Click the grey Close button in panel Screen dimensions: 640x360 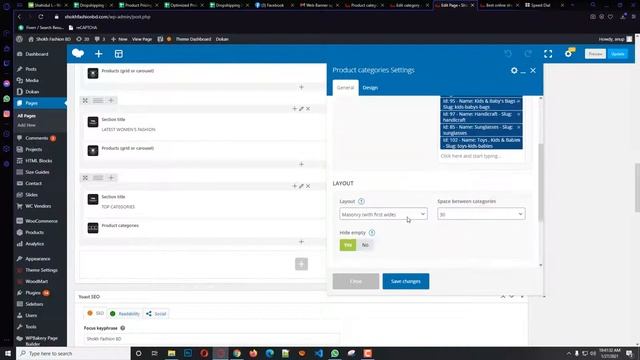coord(356,281)
